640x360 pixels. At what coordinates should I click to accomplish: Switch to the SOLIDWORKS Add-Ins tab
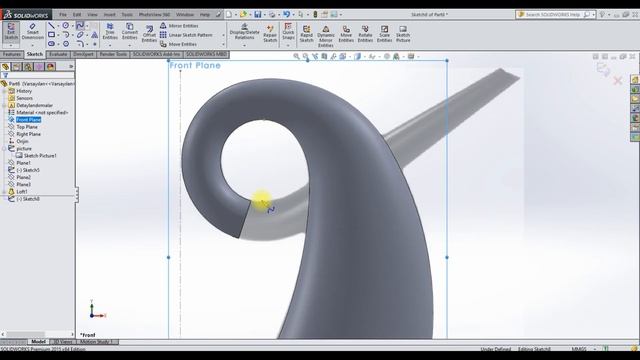(156, 54)
